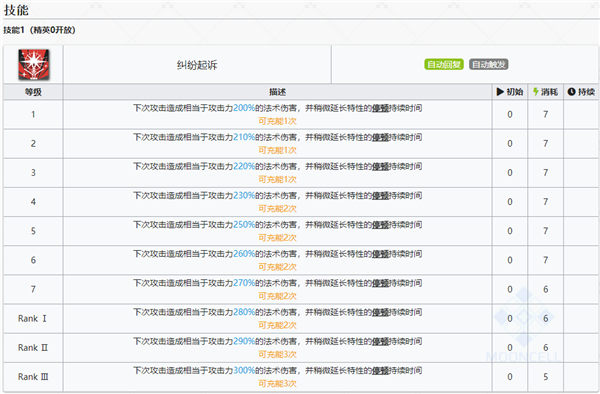Image resolution: width=600 pixels, height=394 pixels.
Task: Click the cost value 6 in Rank Ⅰ row
Action: (x=546, y=319)
